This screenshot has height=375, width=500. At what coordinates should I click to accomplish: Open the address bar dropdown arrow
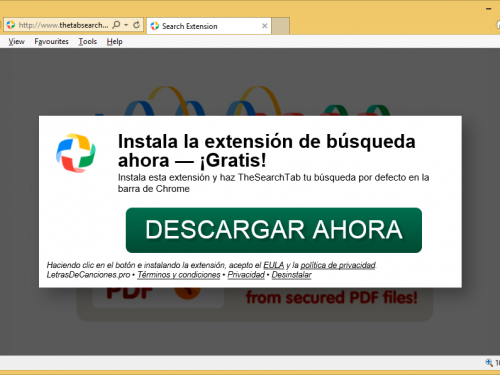pyautogui.click(x=126, y=25)
